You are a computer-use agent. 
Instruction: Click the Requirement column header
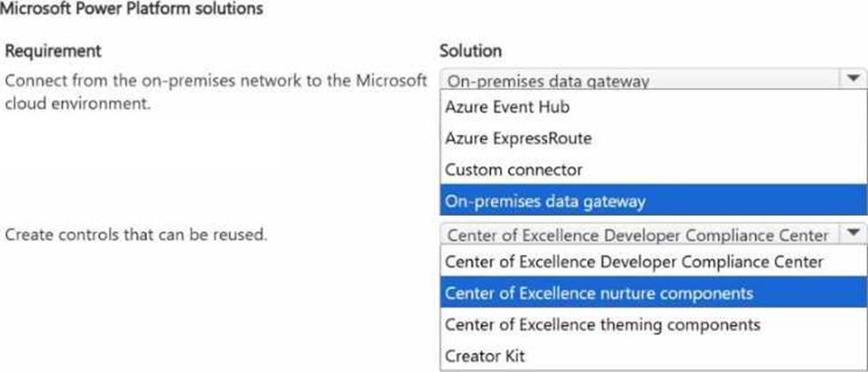[x=53, y=51]
